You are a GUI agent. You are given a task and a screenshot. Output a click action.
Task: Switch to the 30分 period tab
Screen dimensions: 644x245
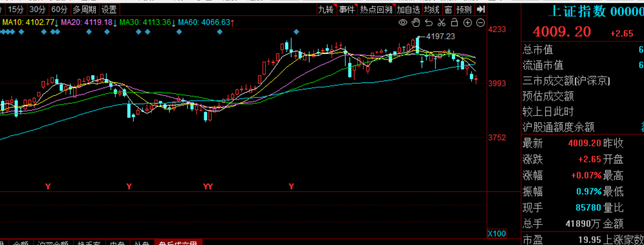(38, 9)
